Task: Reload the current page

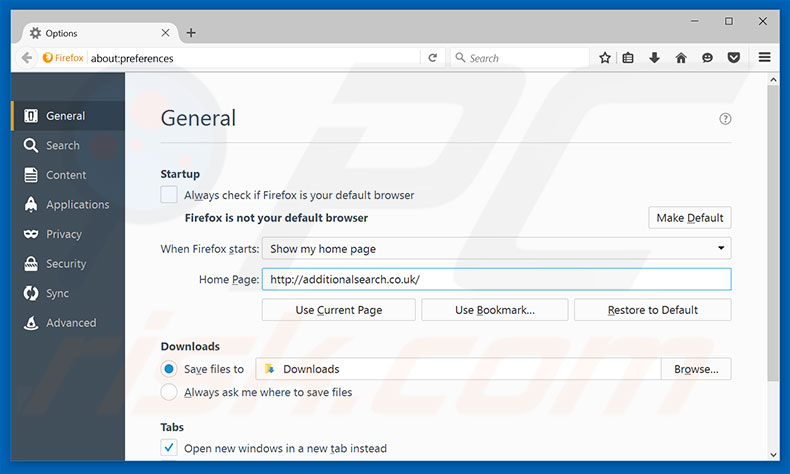Action: pos(432,58)
